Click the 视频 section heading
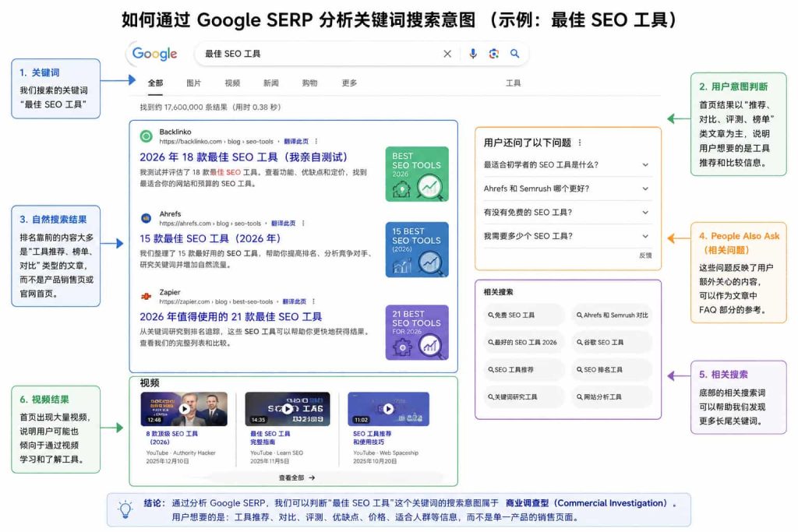The image size is (798, 532). [x=150, y=383]
